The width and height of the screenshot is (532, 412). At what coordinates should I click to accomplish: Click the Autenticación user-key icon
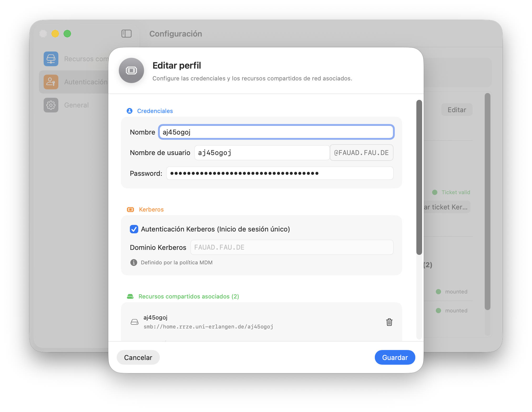click(x=51, y=82)
